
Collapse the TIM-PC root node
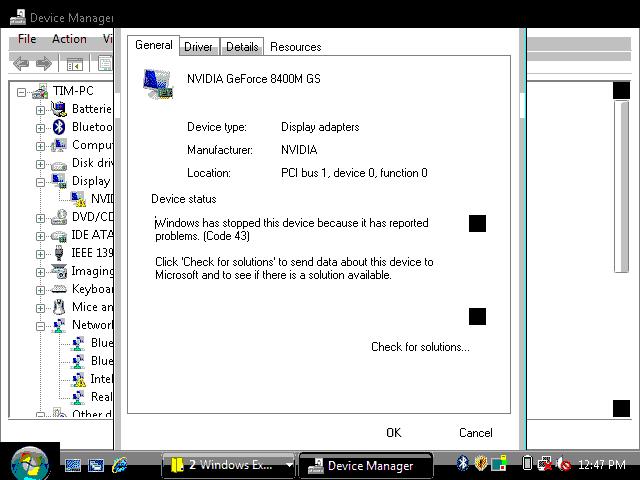pyautogui.click(x=21, y=92)
